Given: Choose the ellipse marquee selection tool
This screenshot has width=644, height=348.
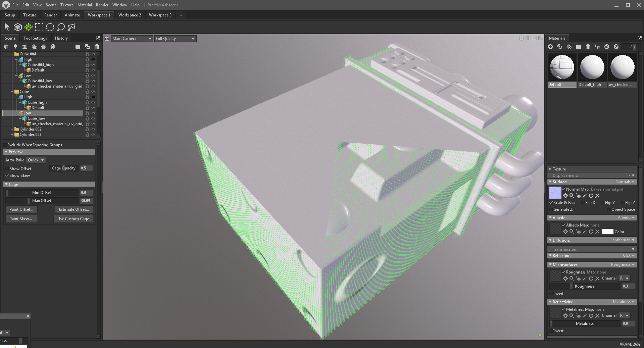Looking at the screenshot, I should click(x=50, y=27).
